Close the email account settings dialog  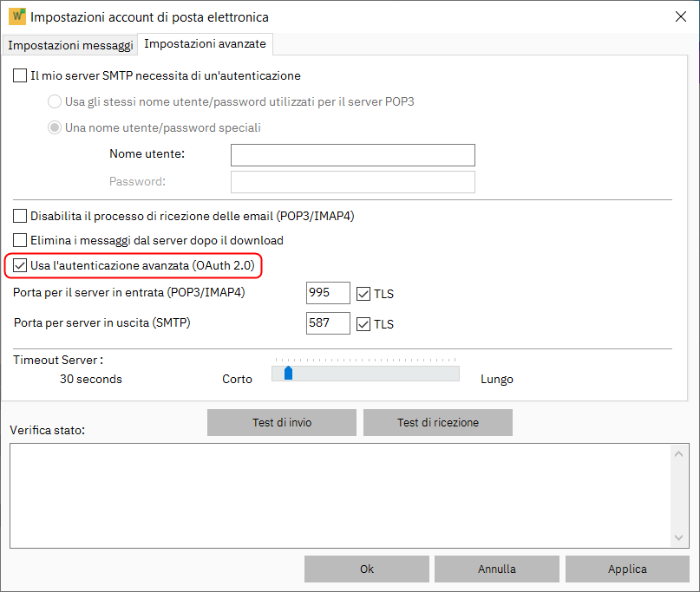coord(679,16)
